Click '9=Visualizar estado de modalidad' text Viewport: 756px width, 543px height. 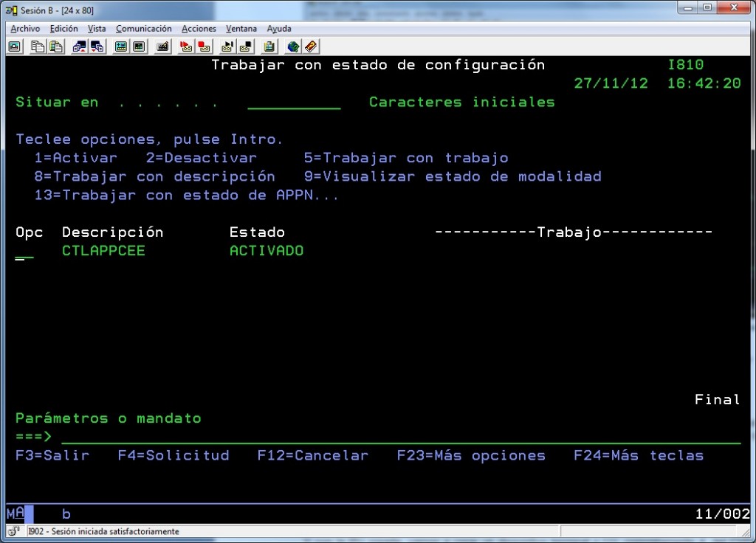(453, 177)
